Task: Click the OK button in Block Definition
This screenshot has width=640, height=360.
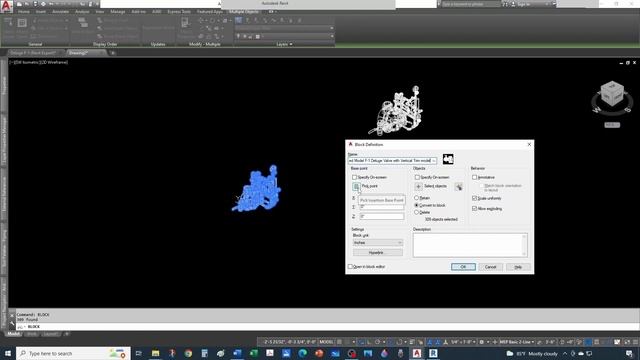Action: point(463,267)
